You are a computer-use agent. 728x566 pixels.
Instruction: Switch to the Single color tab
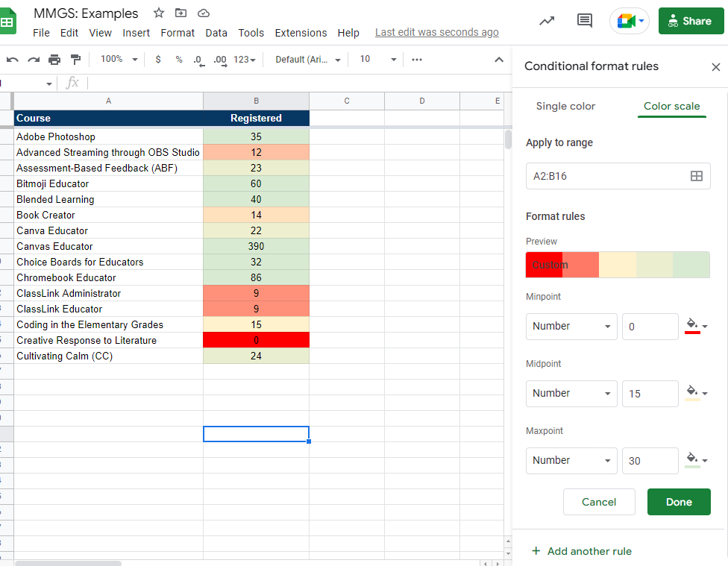pyautogui.click(x=565, y=107)
